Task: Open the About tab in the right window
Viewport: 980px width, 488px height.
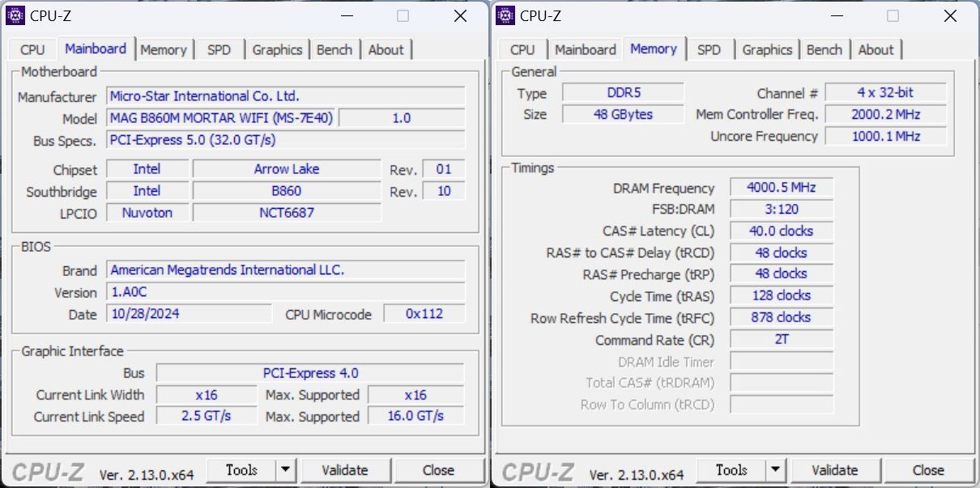Action: point(876,49)
